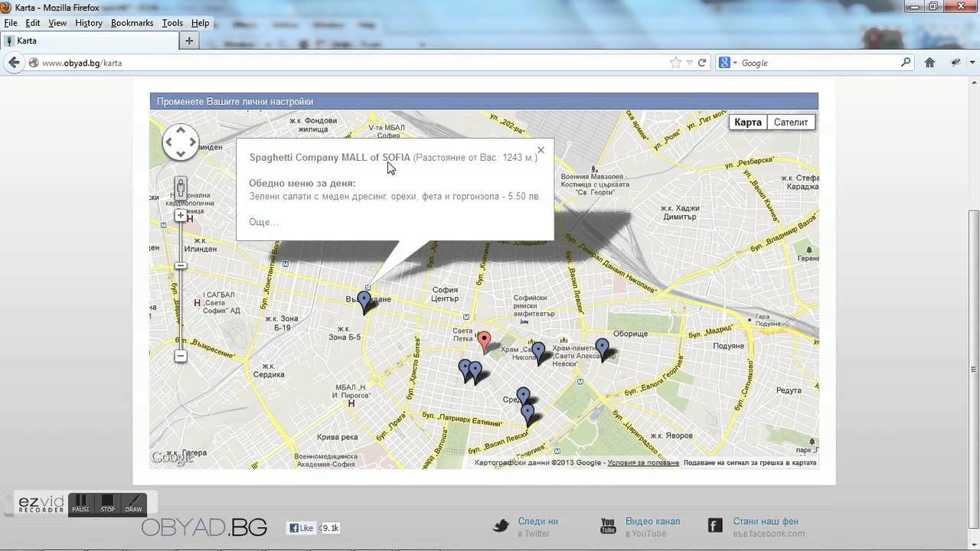980x551 pixels.
Task: Click the OBYAD.BG footer logo
Action: point(204,527)
